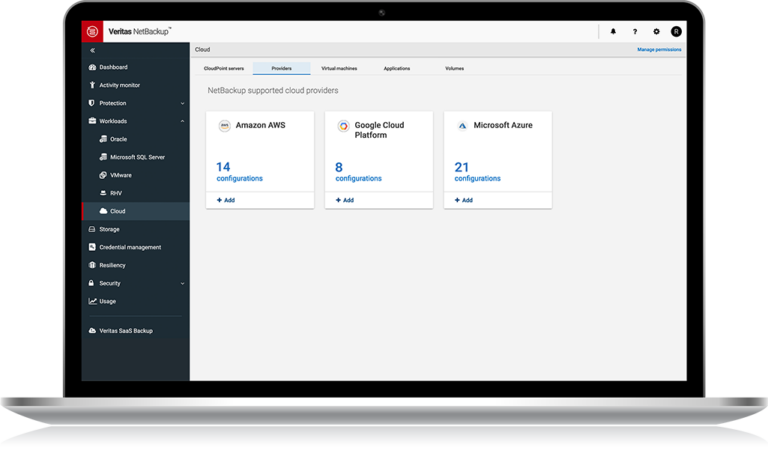Screen dimensions: 768x465
Task: Expand the Security menu section
Action: [181, 283]
